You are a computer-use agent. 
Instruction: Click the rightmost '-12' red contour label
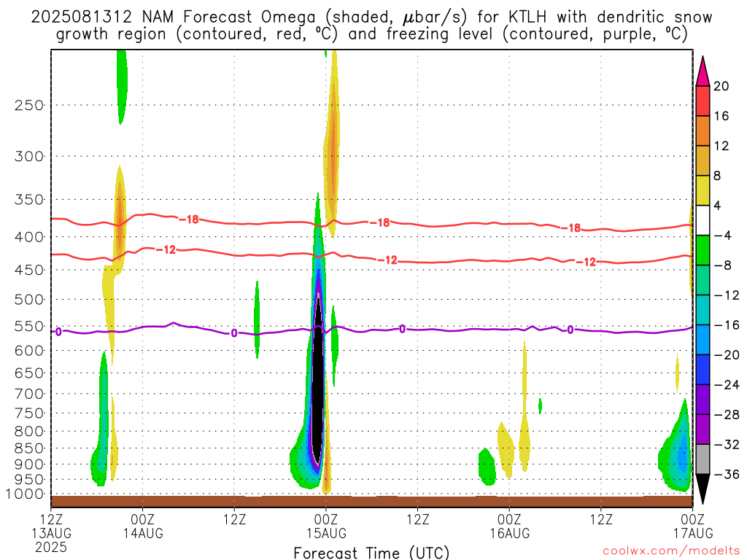586,262
